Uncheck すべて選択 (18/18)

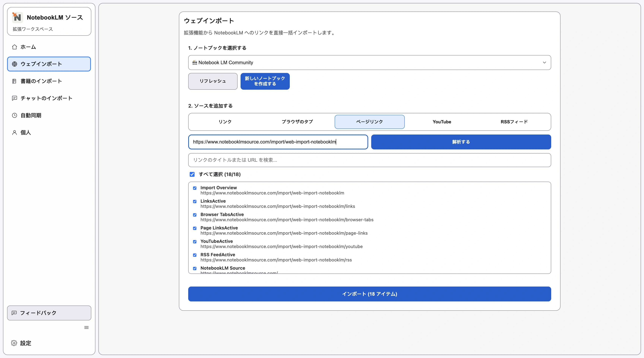click(x=192, y=174)
